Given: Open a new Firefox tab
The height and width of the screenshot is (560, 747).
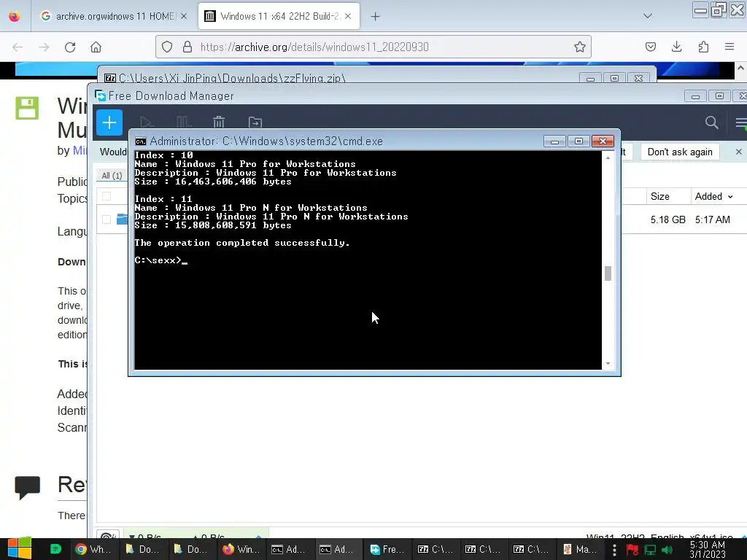Looking at the screenshot, I should (x=376, y=17).
